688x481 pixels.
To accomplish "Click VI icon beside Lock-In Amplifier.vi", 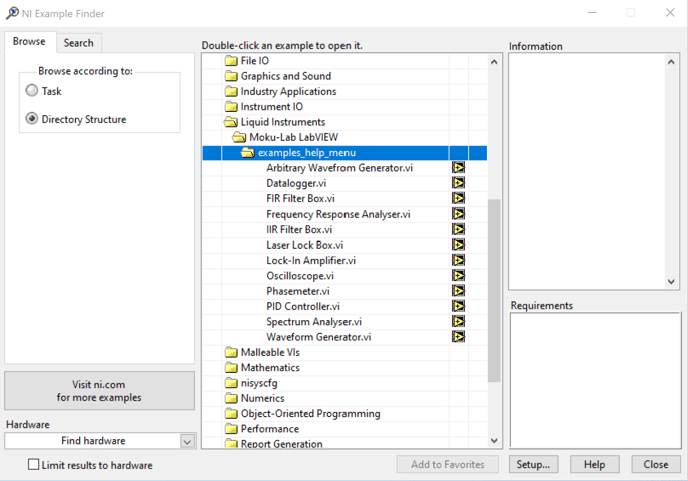I will (459, 260).
